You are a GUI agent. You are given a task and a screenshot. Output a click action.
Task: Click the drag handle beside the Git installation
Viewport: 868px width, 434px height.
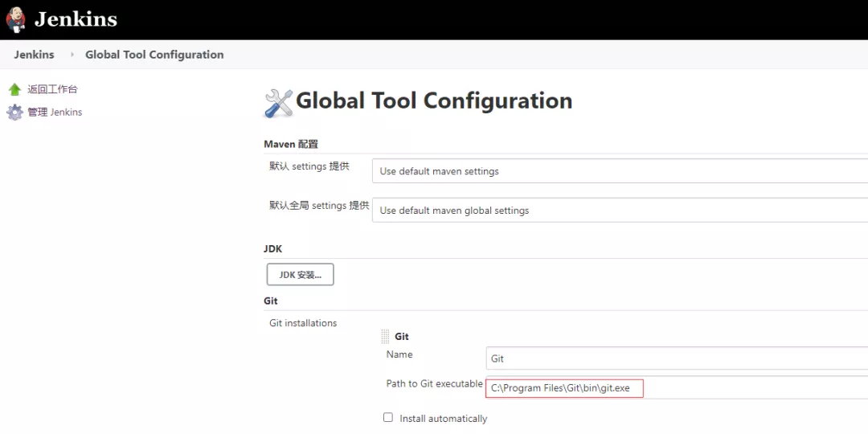385,336
